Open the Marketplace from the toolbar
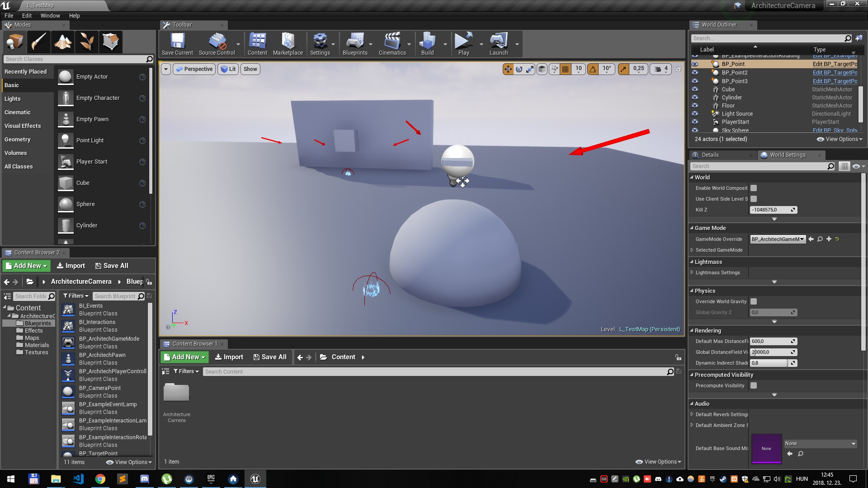Image resolution: width=868 pixels, height=488 pixels. coord(288,43)
